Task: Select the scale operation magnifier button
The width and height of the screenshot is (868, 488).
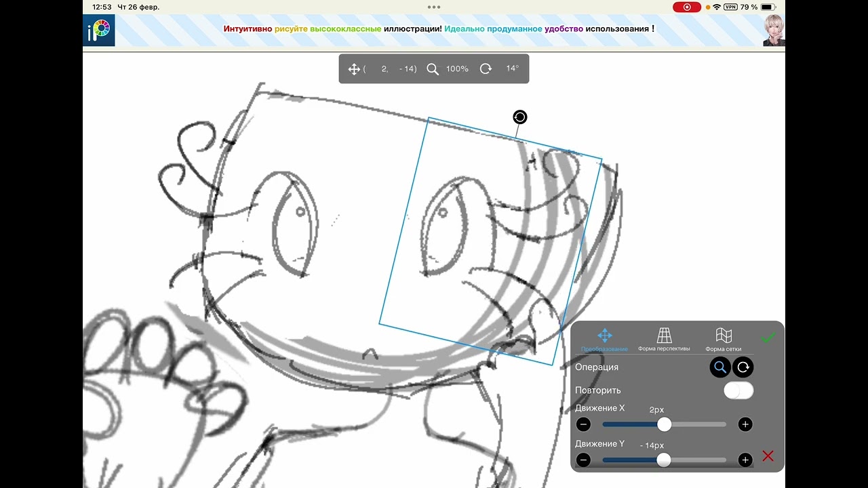Action: pos(720,367)
